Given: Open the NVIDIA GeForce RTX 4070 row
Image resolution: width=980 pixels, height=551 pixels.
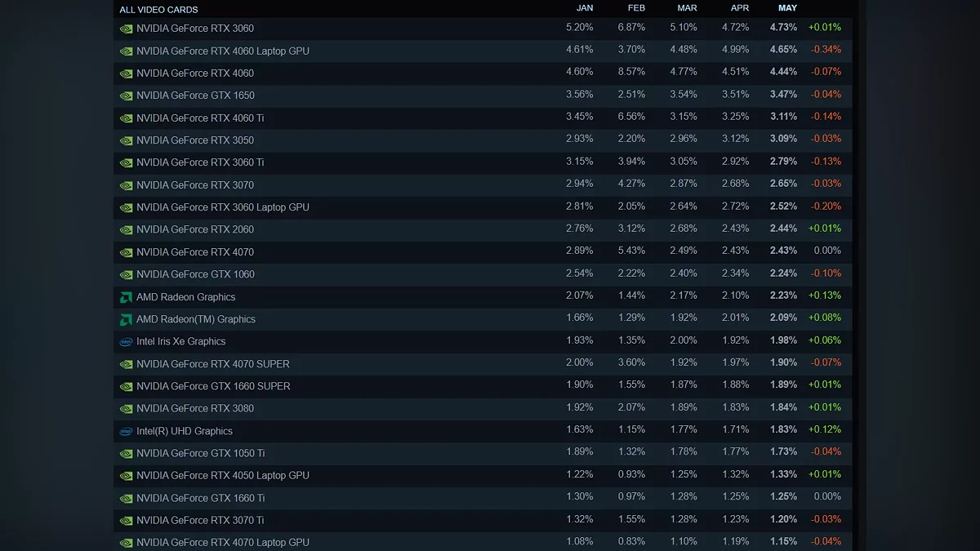Looking at the screenshot, I should point(194,252).
